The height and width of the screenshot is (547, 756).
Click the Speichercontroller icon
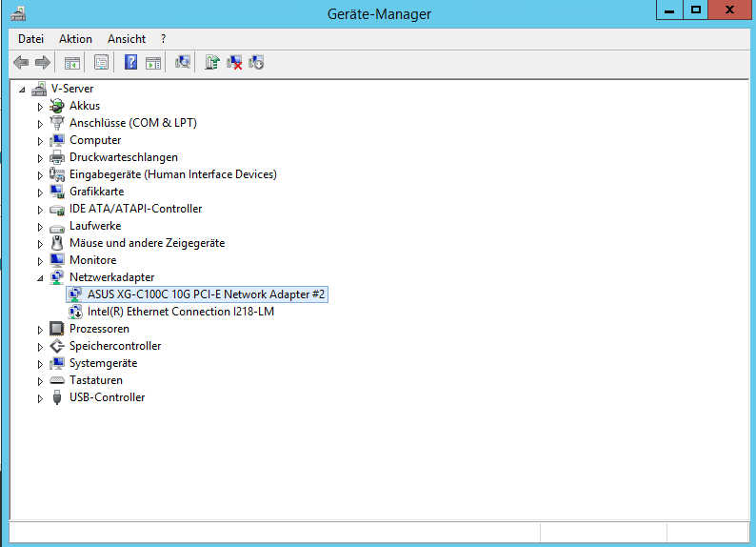[x=57, y=346]
